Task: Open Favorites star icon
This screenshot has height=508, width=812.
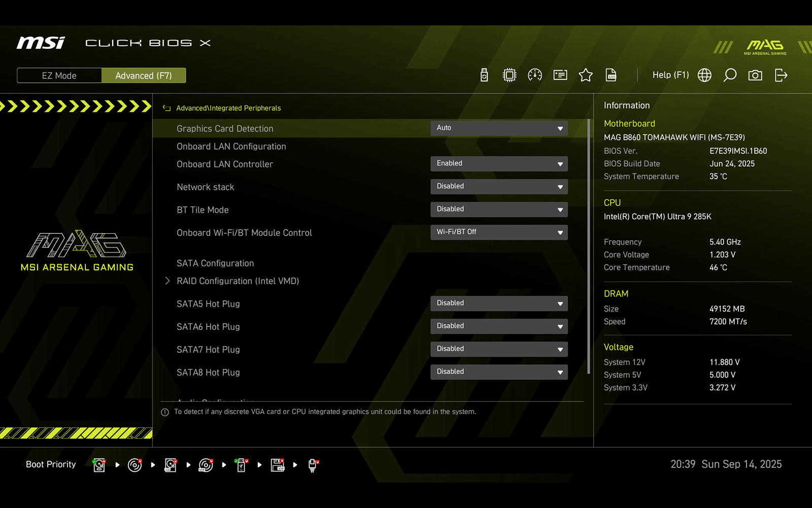Action: tap(586, 75)
